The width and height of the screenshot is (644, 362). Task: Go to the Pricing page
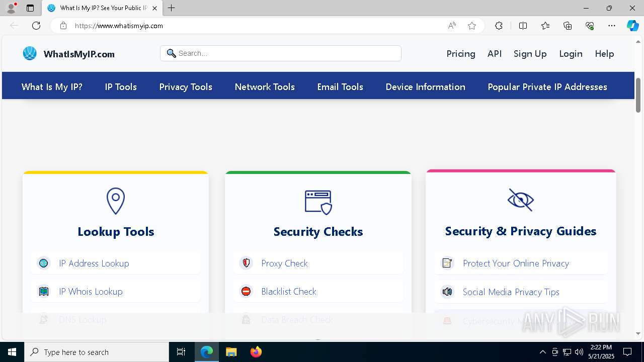[x=461, y=54]
